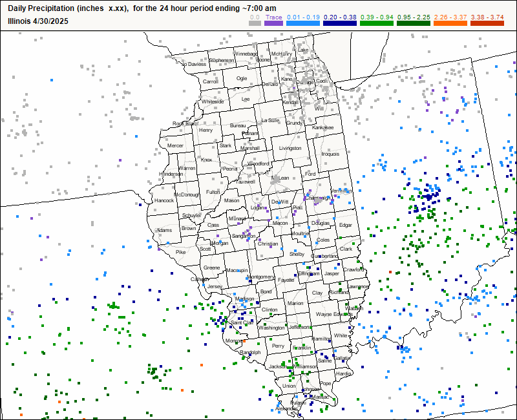Viewport: 517px width, 420px height.
Task: Click the Illinois 4/30/2025 date label
Action: (x=37, y=21)
